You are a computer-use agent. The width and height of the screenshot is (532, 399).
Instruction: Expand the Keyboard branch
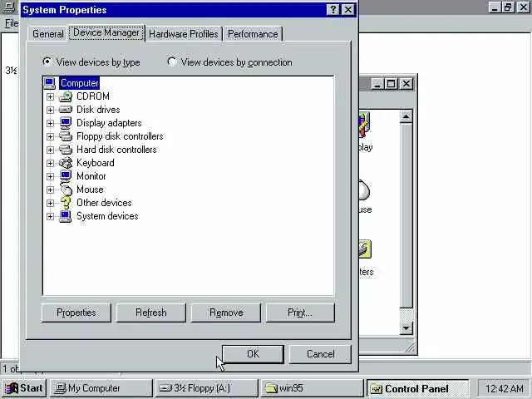tap(50, 163)
